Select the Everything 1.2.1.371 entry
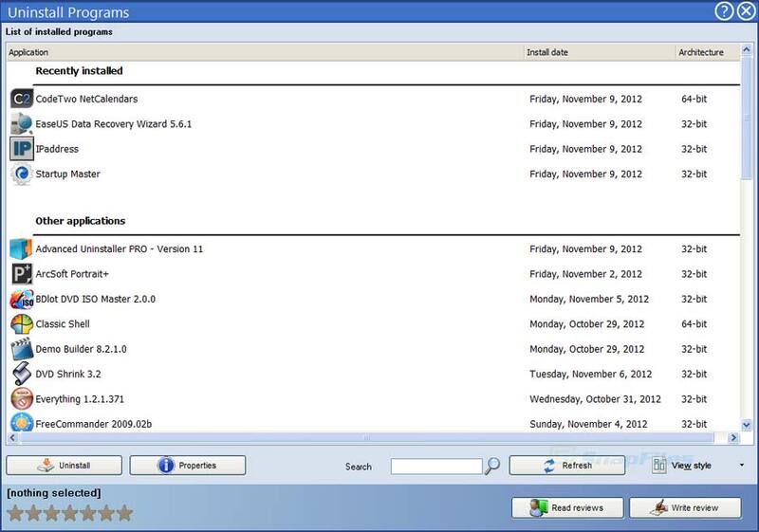 coord(80,399)
